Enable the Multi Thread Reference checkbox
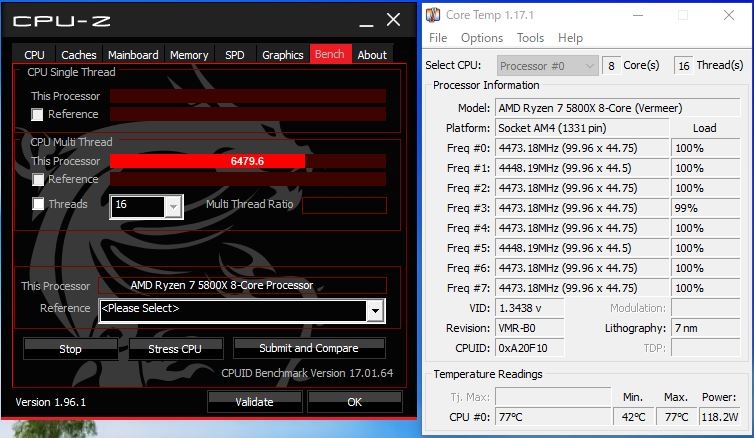Image resolution: width=754 pixels, height=438 pixels. point(38,179)
